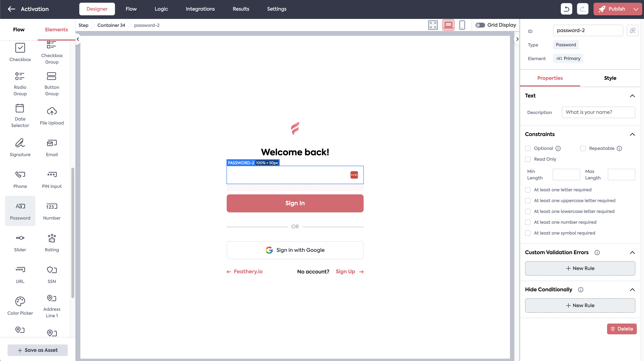This screenshot has width=644, height=361.
Task: Open the Style tab
Action: point(610,78)
